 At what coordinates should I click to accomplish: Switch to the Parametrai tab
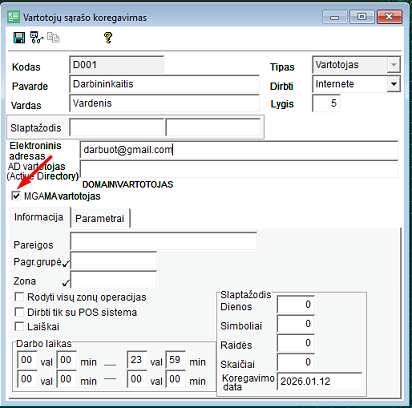(100, 218)
